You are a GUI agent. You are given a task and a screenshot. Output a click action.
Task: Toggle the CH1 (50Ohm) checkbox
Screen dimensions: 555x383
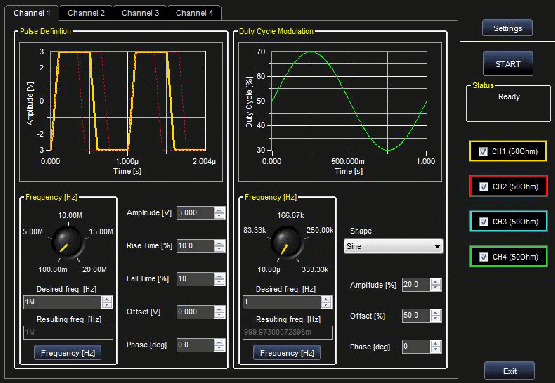[483, 151]
